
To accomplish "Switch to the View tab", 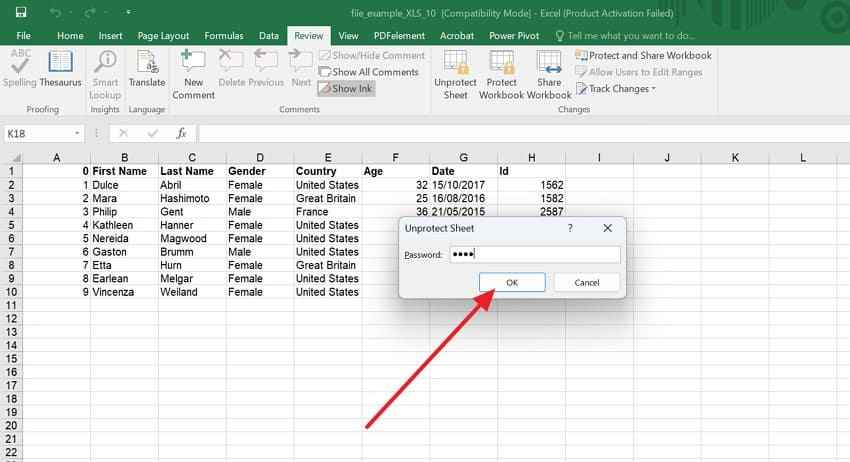I will point(348,36).
